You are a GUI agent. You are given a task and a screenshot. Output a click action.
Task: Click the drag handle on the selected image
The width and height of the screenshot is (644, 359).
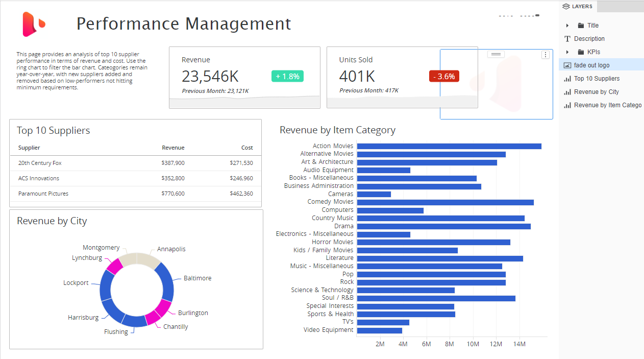coord(496,54)
